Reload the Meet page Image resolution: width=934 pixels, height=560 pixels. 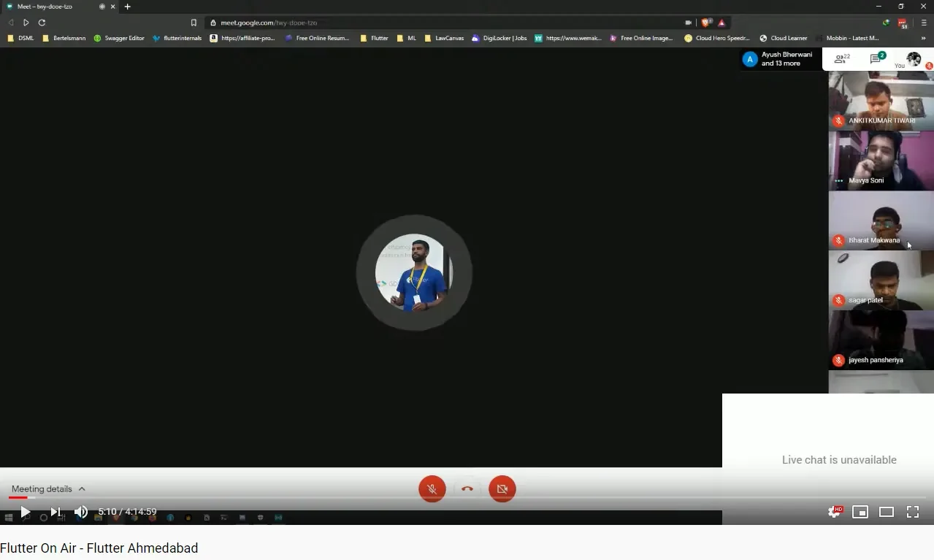tap(42, 23)
